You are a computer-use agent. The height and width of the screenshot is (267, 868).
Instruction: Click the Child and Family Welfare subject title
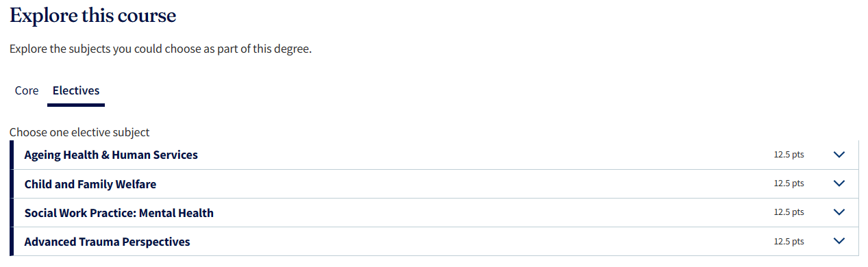(90, 184)
